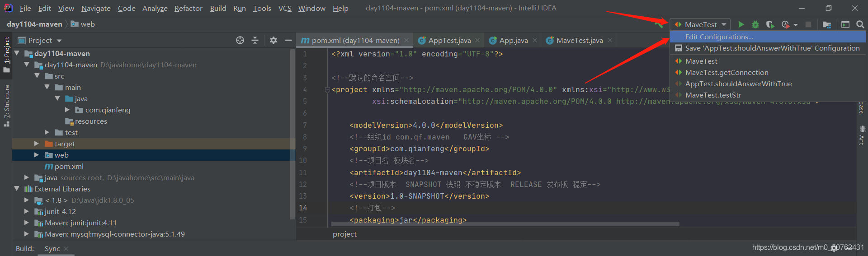868x256 pixels.
Task: Open the Sync tab in Build
Action: (52, 249)
